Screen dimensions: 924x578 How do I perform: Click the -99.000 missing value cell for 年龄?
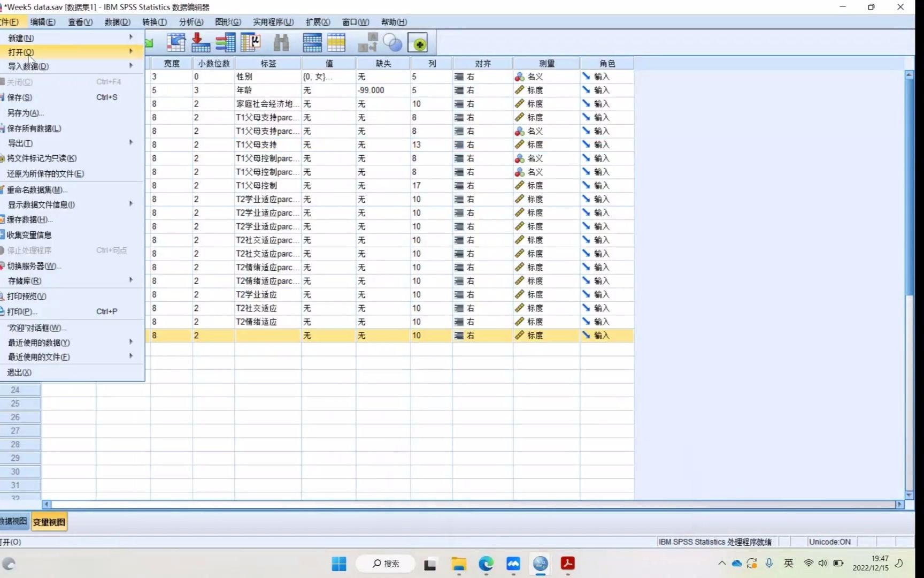[x=383, y=90]
